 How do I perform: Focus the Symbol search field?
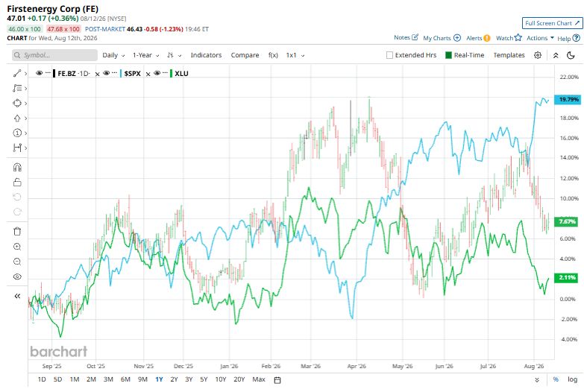point(54,55)
